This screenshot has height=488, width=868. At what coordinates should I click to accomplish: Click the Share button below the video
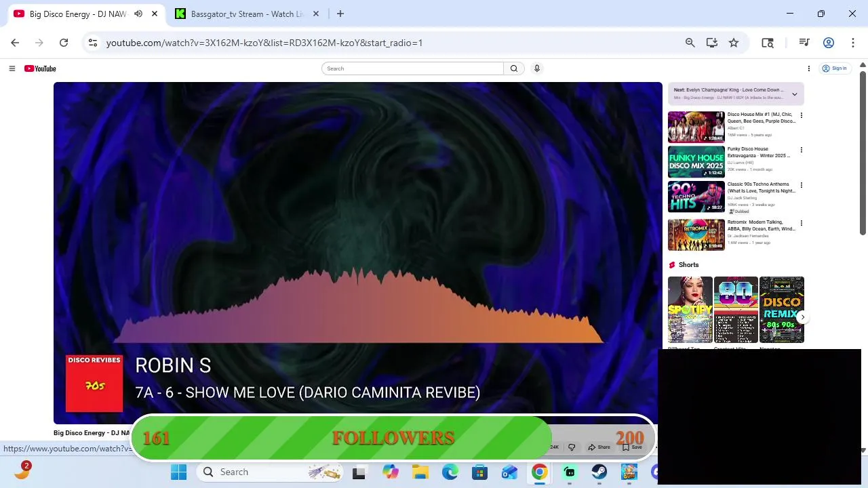pyautogui.click(x=599, y=447)
